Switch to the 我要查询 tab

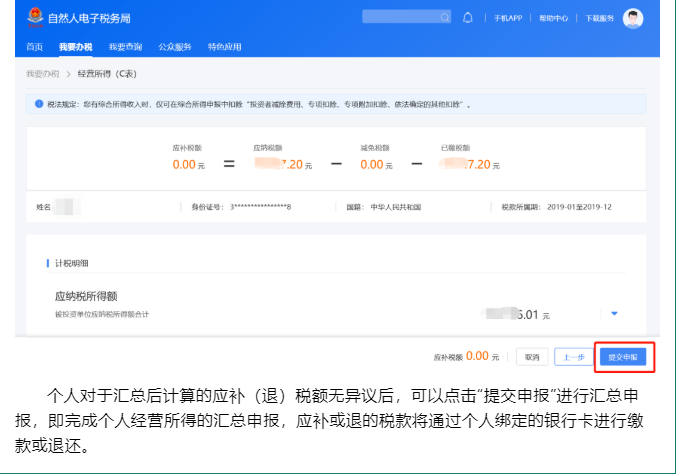point(125,47)
